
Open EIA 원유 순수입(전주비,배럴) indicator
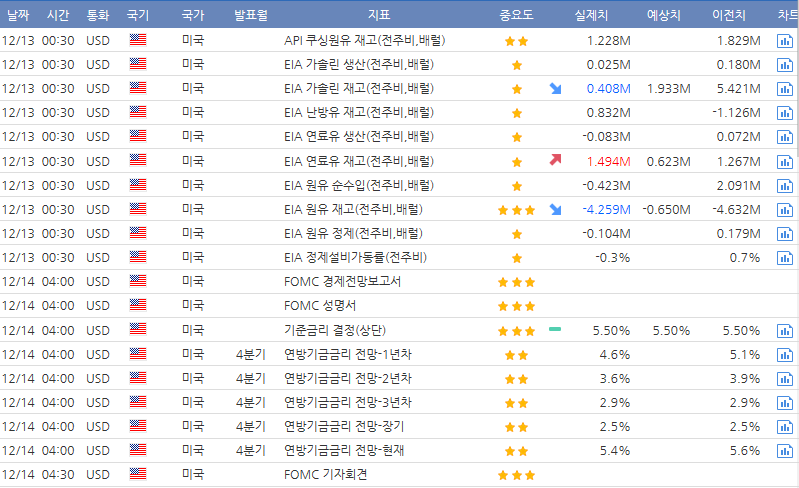pyautogui.click(x=359, y=185)
